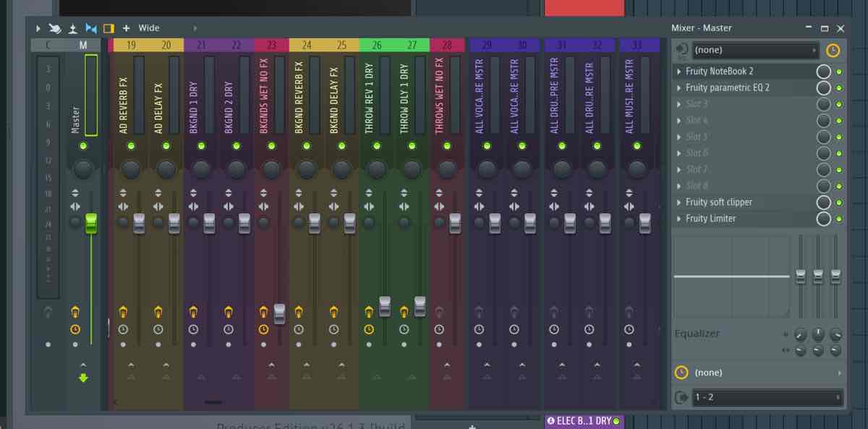Viewport: 868px width, 429px height.
Task: Open the mixer options menu arrow
Action: tap(38, 28)
